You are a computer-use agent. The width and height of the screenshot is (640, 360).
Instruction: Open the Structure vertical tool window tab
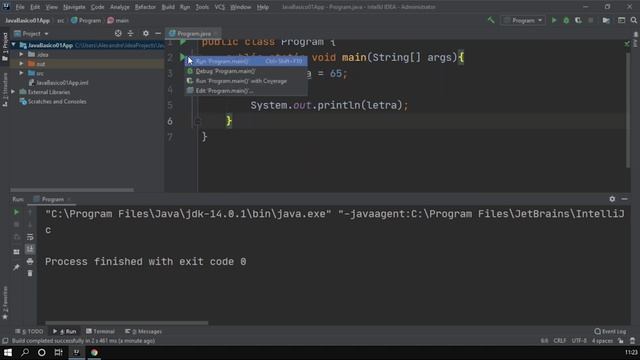[x=5, y=91]
